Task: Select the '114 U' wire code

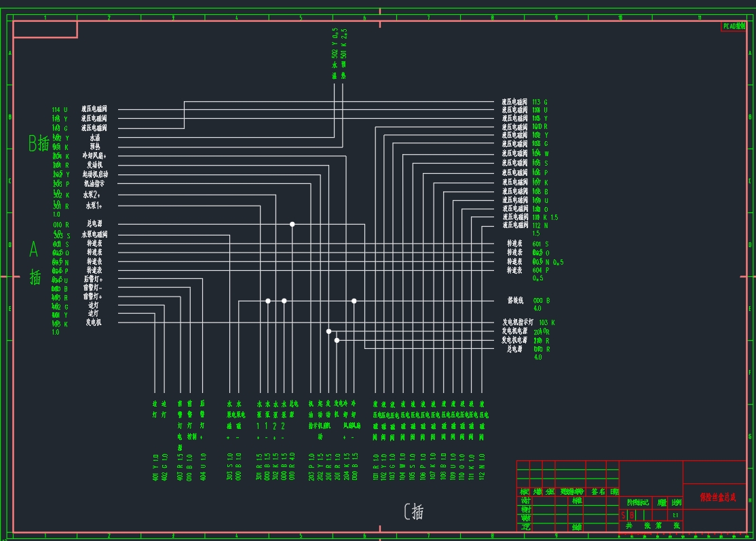Action: click(60, 110)
